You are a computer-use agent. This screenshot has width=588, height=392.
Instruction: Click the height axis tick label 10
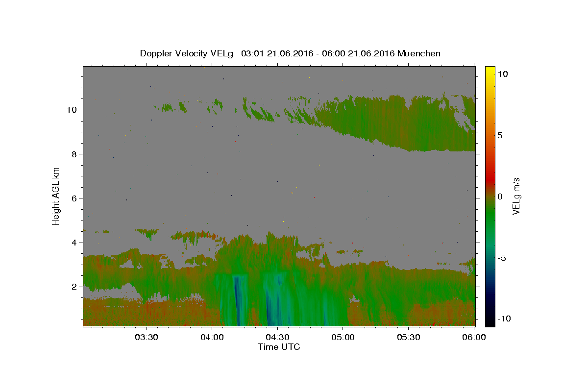[x=72, y=110]
